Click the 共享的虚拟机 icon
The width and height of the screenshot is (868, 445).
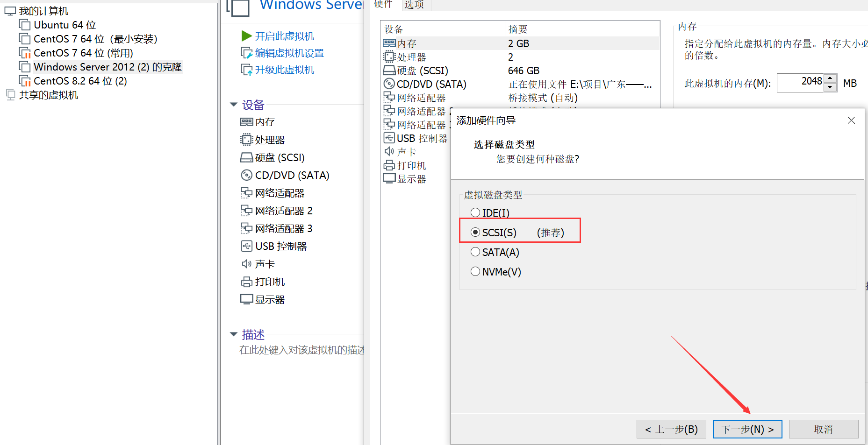pyautogui.click(x=10, y=95)
